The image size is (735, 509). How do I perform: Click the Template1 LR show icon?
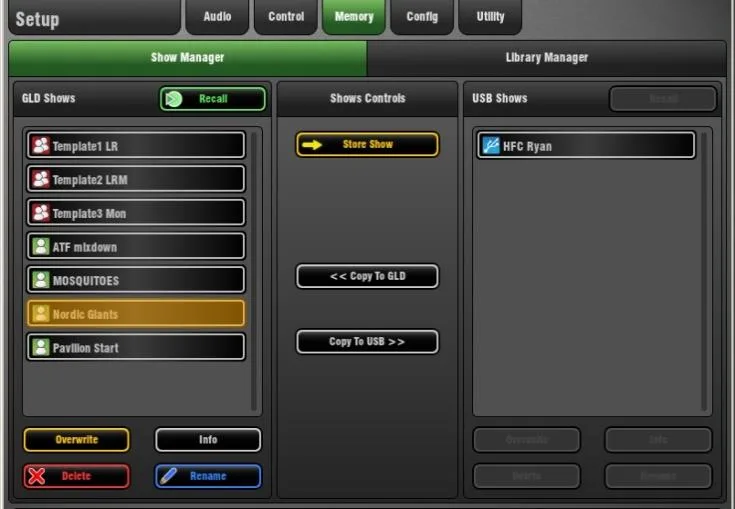[x=41, y=145]
